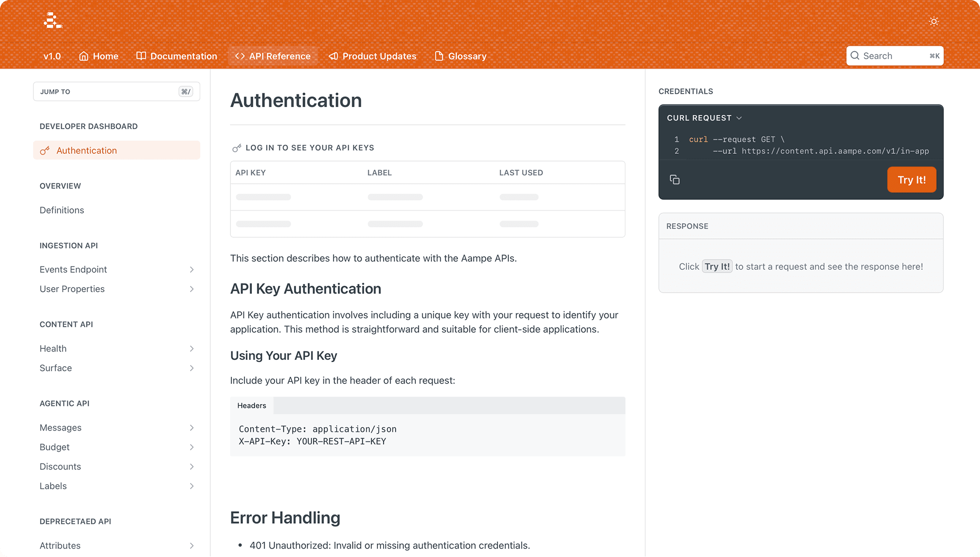This screenshot has width=980, height=557.
Task: Select Authentication in sidebar
Action: (116, 150)
